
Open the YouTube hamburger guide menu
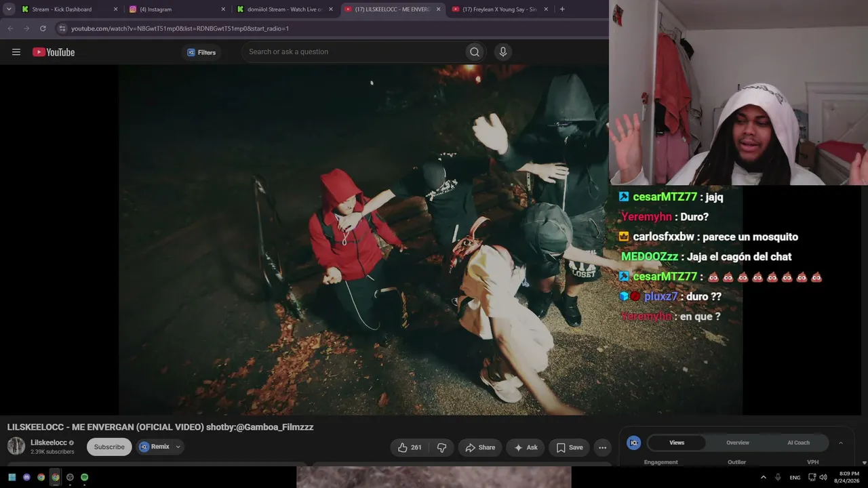pos(16,52)
